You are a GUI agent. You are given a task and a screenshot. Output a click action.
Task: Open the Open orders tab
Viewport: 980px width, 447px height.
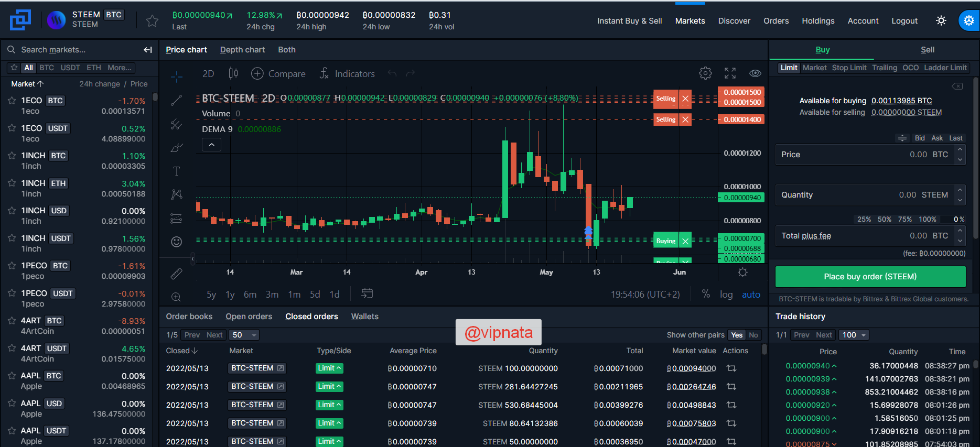pyautogui.click(x=249, y=317)
